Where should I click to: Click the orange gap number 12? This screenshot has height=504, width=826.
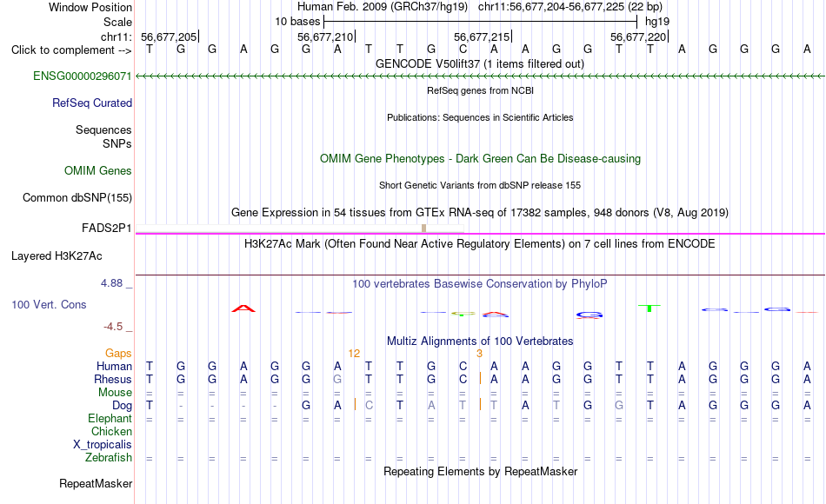pos(354,354)
